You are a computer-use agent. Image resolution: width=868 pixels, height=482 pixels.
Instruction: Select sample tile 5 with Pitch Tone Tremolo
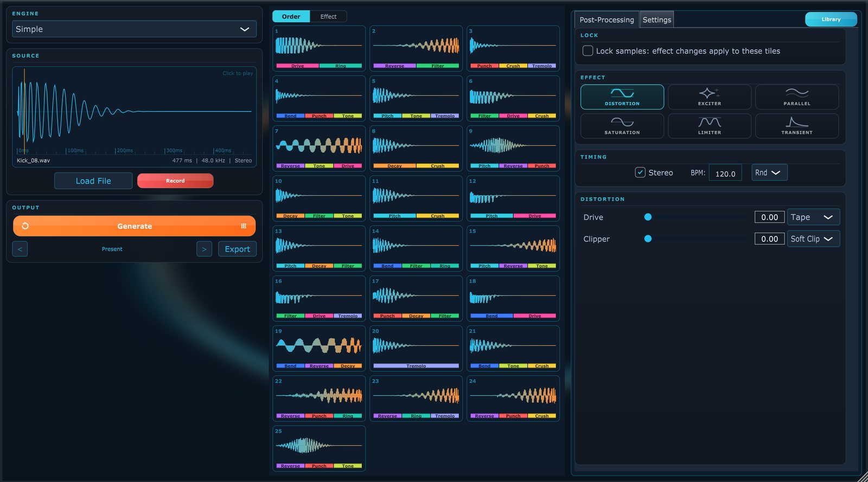pos(416,98)
